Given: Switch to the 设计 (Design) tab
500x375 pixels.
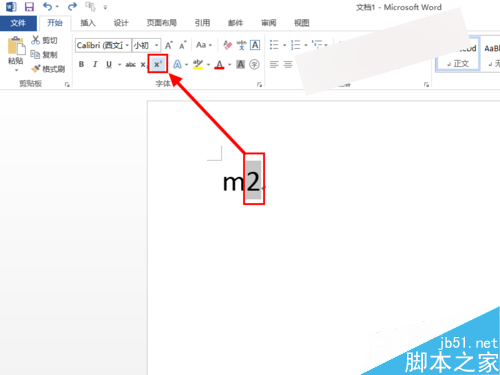Looking at the screenshot, I should pos(121,23).
